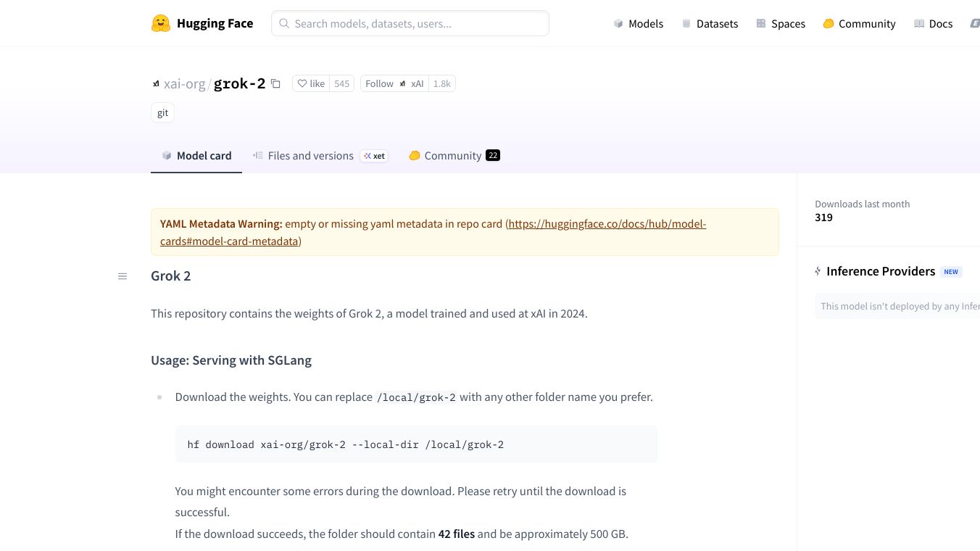980x551 pixels.
Task: Click the xAI organization avatar icon
Action: tap(156, 84)
